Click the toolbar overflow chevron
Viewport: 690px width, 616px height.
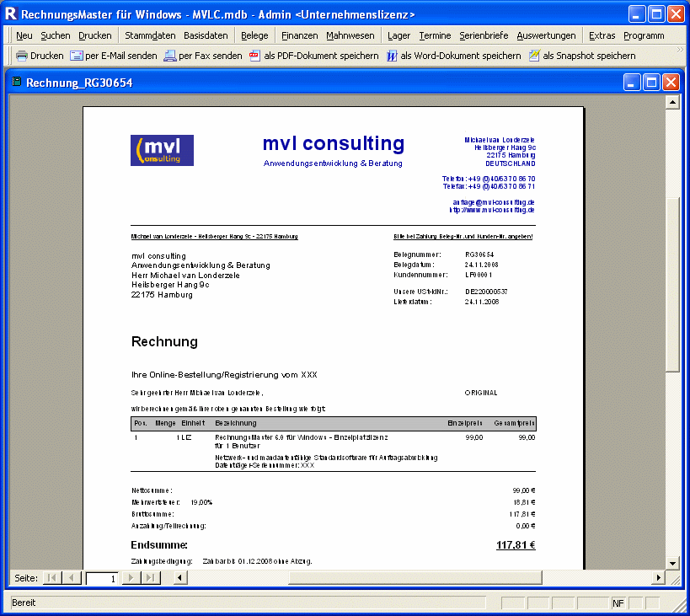coord(680,49)
